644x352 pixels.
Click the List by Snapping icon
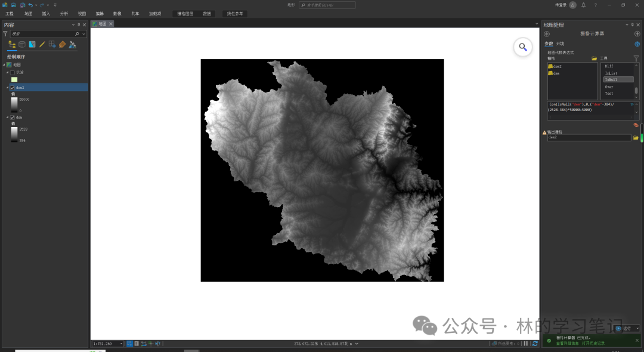(52, 44)
